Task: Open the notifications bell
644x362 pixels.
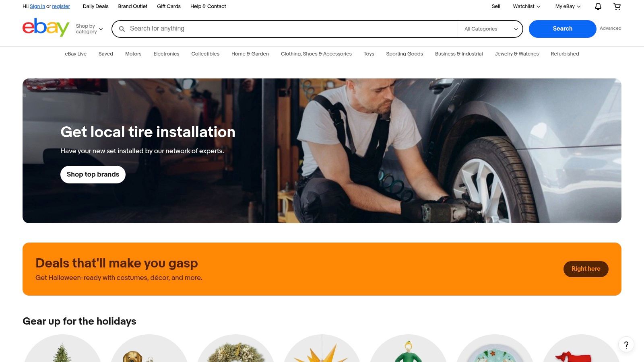Action: coord(598,6)
